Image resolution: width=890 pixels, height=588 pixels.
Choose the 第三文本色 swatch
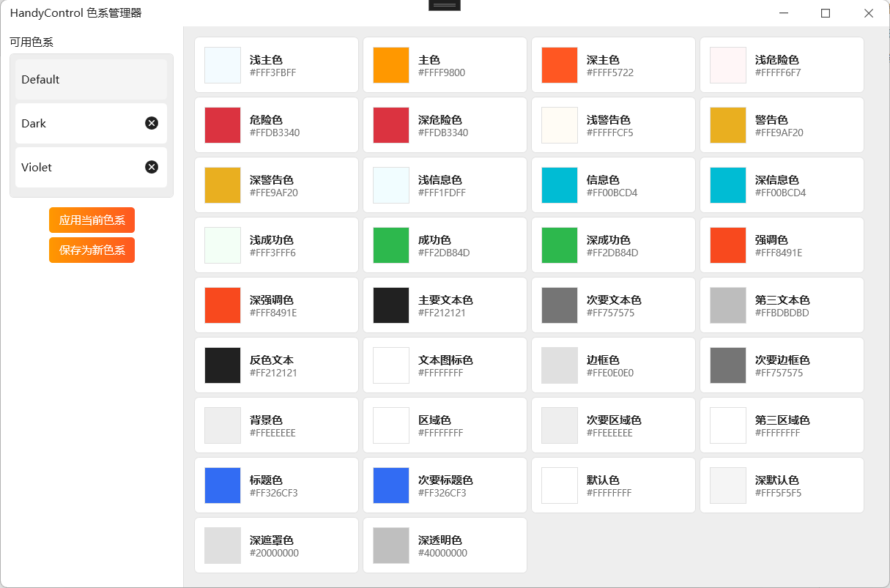[x=728, y=305]
